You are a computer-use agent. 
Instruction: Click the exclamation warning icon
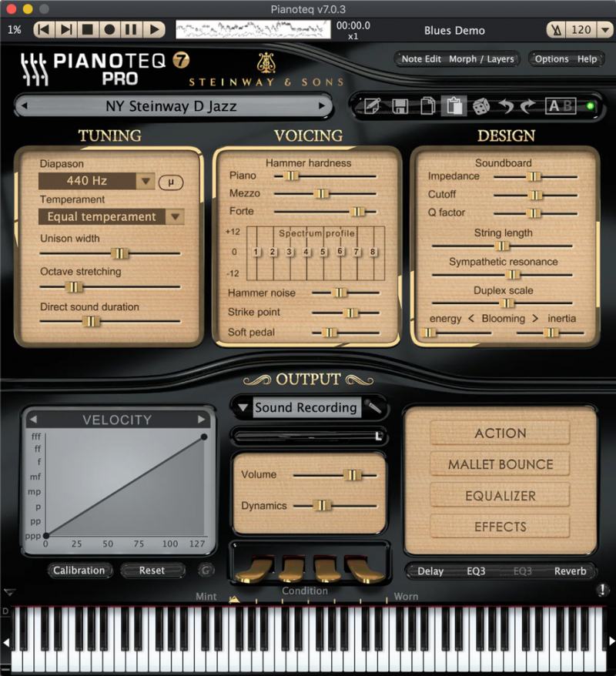click(602, 590)
